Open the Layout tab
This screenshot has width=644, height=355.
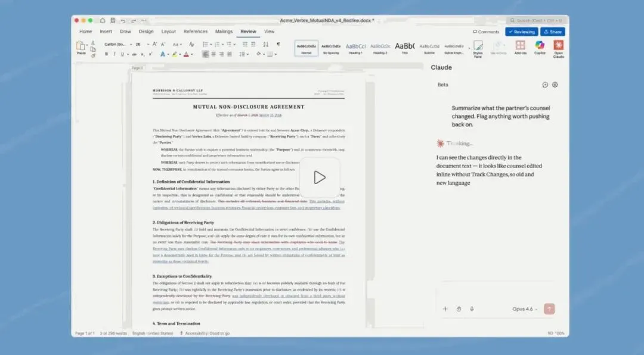point(168,32)
